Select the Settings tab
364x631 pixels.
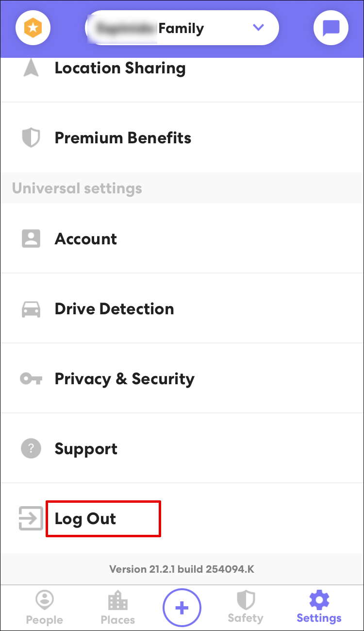[x=319, y=607]
